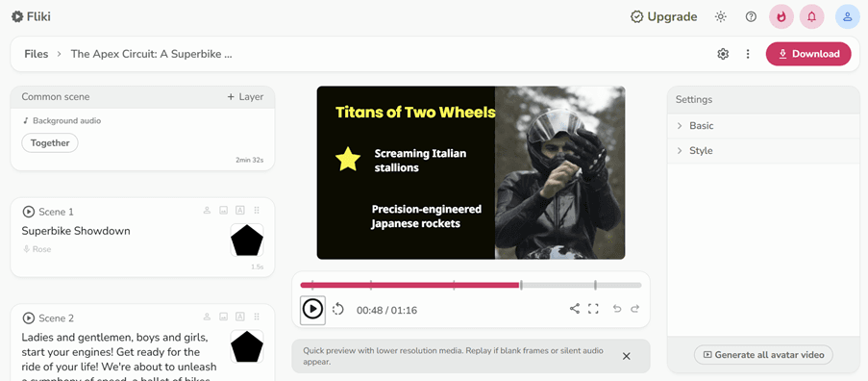This screenshot has height=381, width=868.
Task: Enter fullscreen preview
Action: [x=593, y=309]
